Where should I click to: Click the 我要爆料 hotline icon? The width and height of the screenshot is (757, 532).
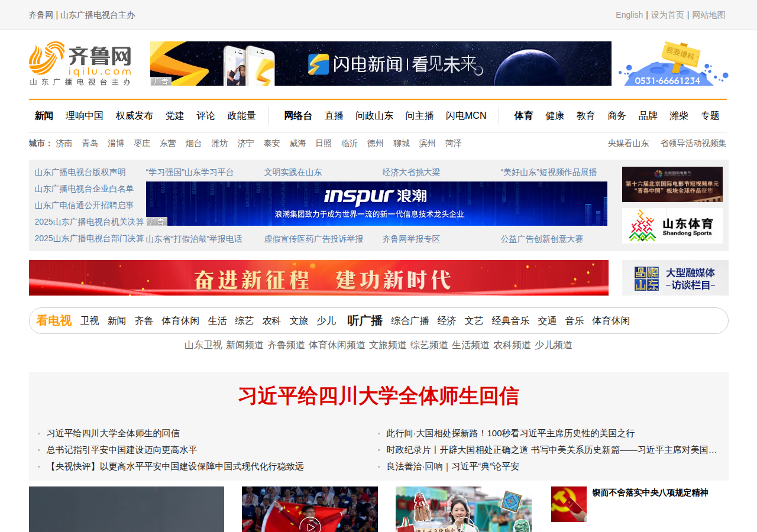coord(674,64)
